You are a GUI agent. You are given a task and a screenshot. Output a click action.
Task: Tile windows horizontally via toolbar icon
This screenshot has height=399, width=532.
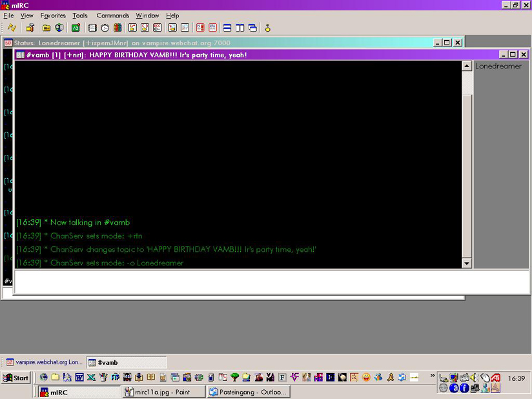point(227,28)
